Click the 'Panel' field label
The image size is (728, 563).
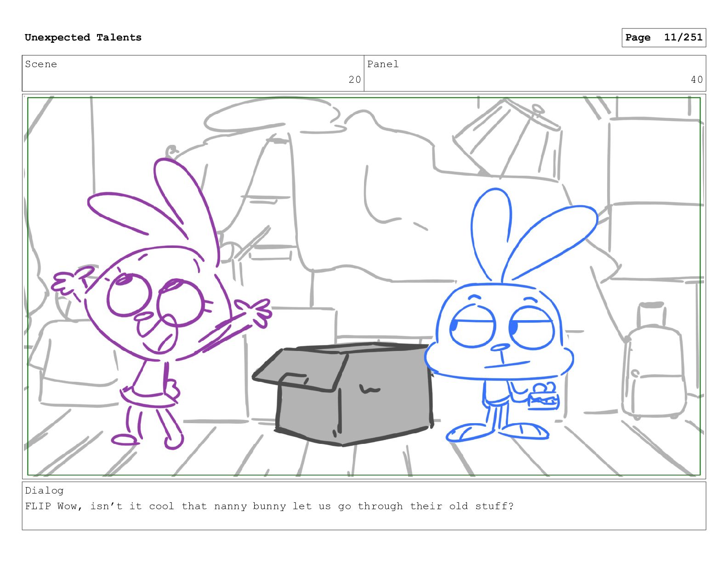pyautogui.click(x=383, y=64)
